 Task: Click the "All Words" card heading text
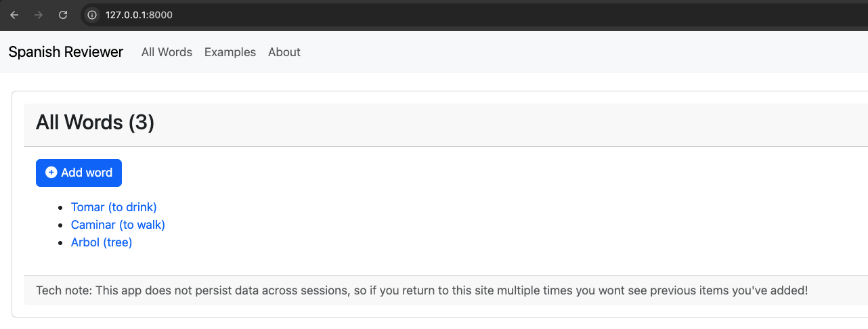tap(80, 123)
